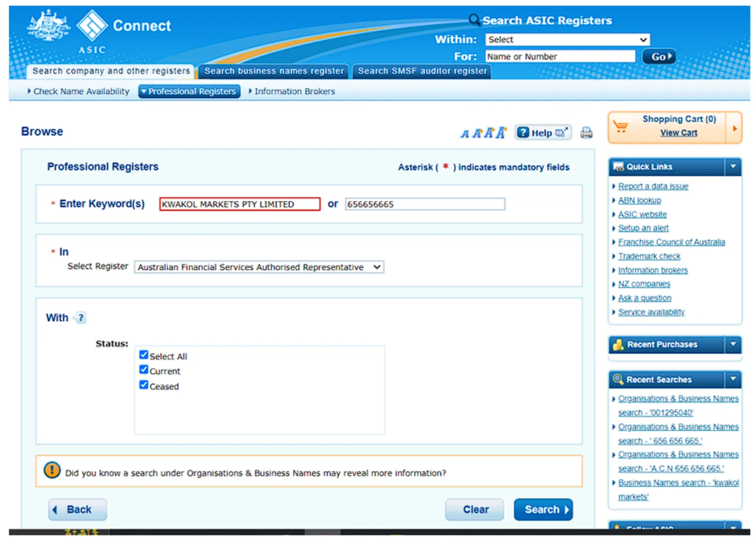The image size is (756, 545).
Task: Open Search company and other registers tab
Action: point(111,71)
